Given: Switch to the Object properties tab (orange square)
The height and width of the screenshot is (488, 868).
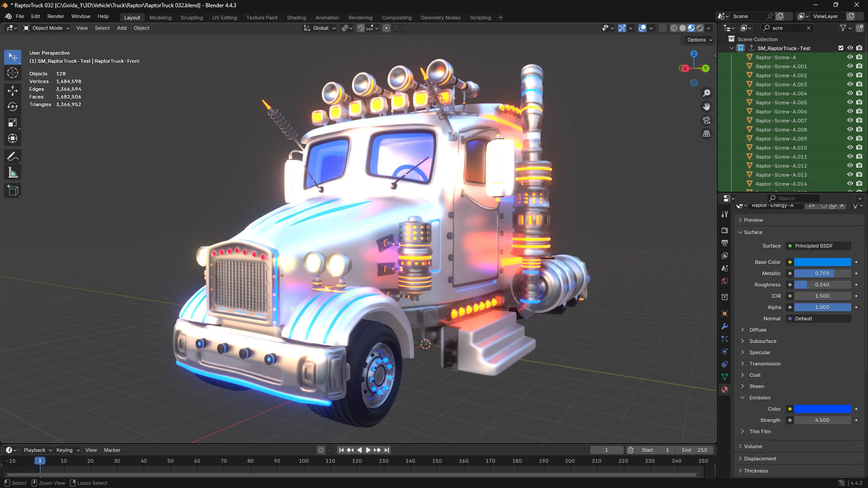Looking at the screenshot, I should coord(724,314).
